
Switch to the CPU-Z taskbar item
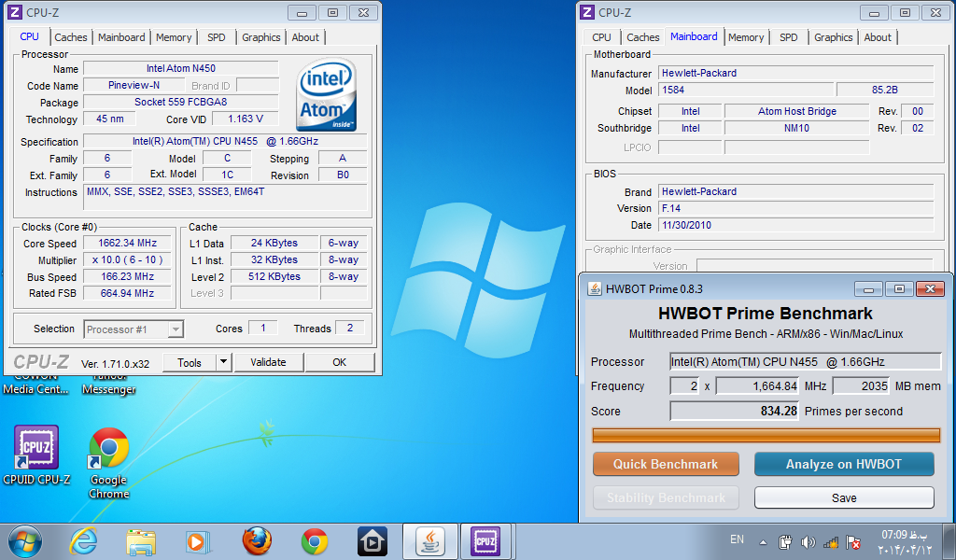tap(485, 541)
